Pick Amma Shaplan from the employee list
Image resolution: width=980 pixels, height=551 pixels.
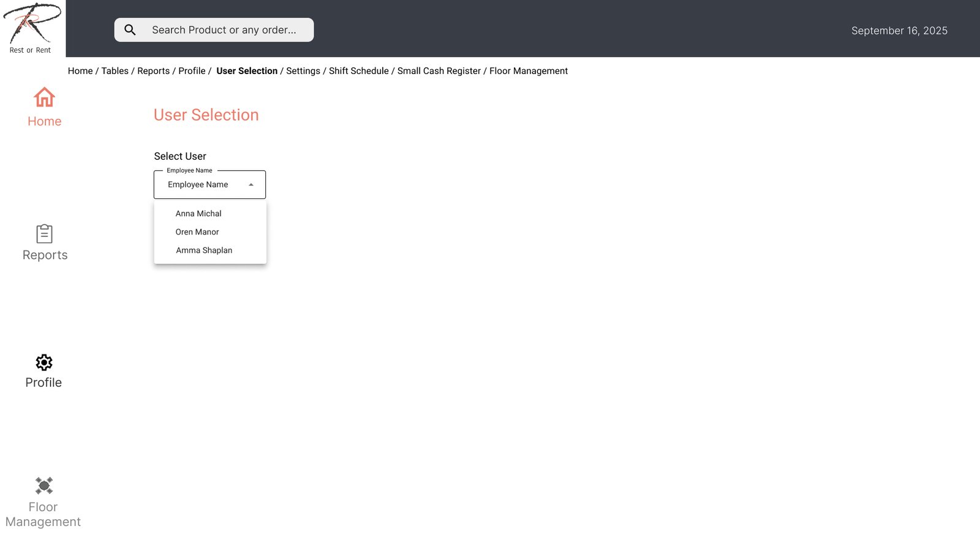[204, 250]
